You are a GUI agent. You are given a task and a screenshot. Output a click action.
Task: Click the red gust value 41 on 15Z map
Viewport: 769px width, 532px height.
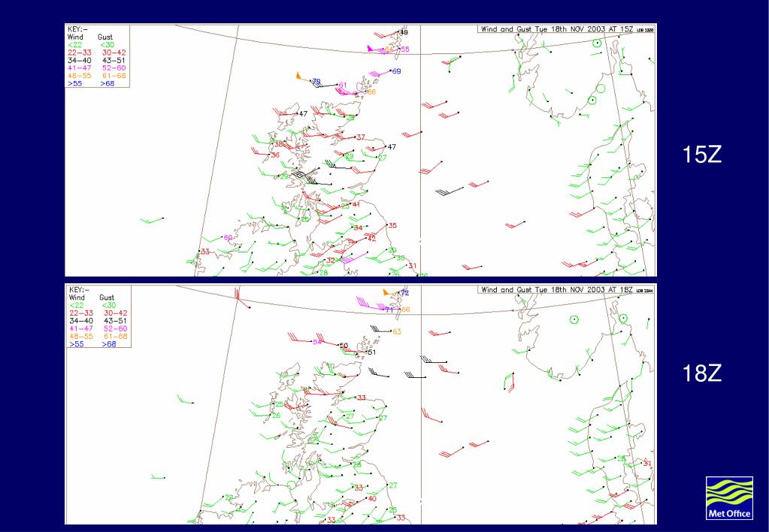click(356, 204)
